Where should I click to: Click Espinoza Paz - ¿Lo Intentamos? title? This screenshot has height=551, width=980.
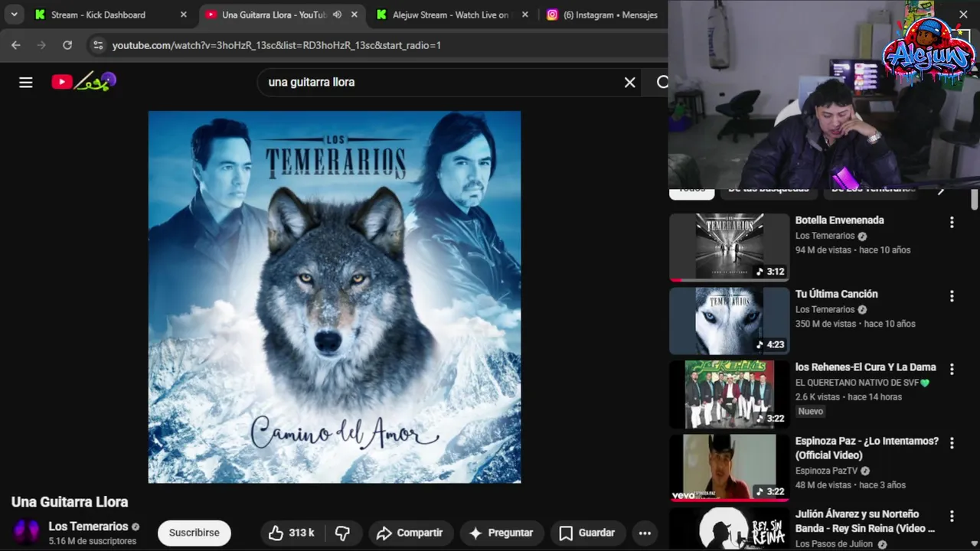pos(867,448)
